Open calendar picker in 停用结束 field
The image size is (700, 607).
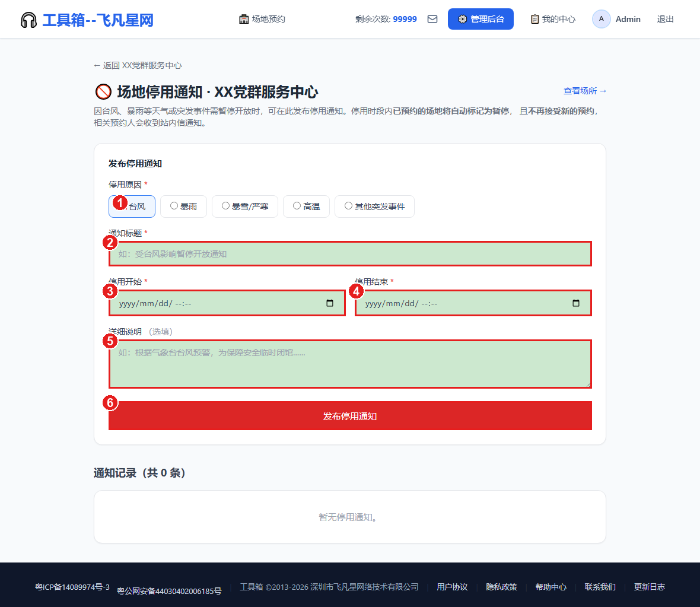point(576,303)
